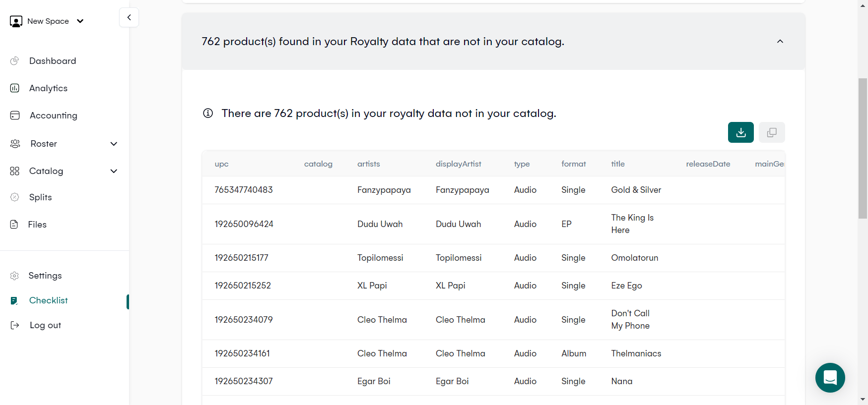This screenshot has width=868, height=405.
Task: Click the displayArtist column header
Action: [459, 164]
